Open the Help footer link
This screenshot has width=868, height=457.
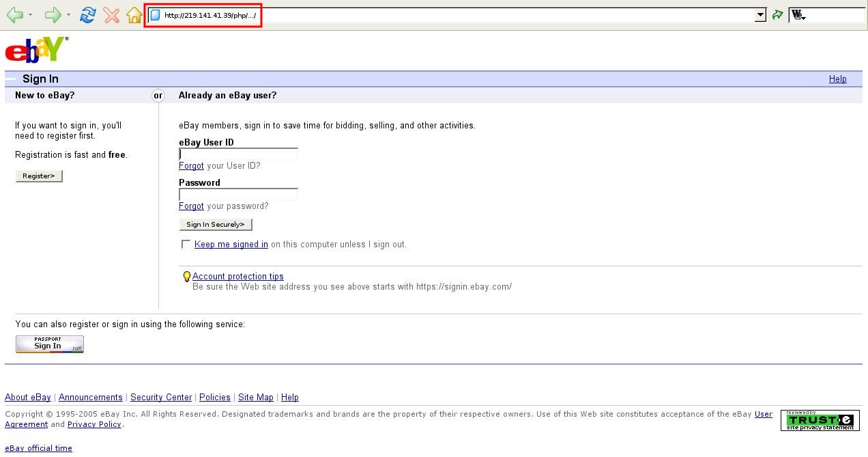coord(290,398)
